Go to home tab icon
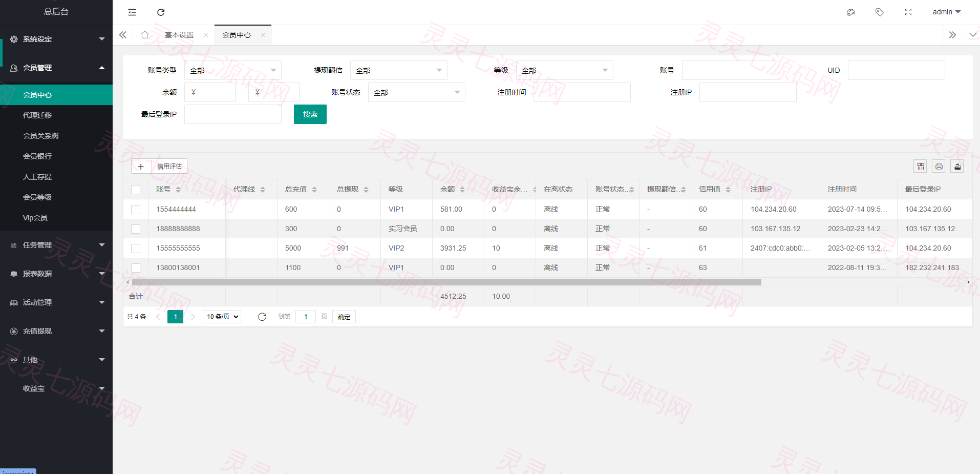This screenshot has height=474, width=980. (x=145, y=35)
